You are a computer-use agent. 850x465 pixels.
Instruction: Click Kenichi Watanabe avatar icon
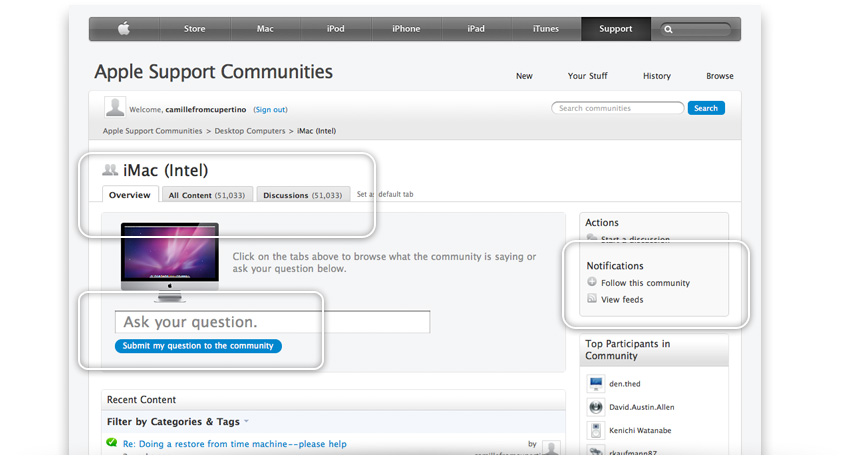click(596, 430)
